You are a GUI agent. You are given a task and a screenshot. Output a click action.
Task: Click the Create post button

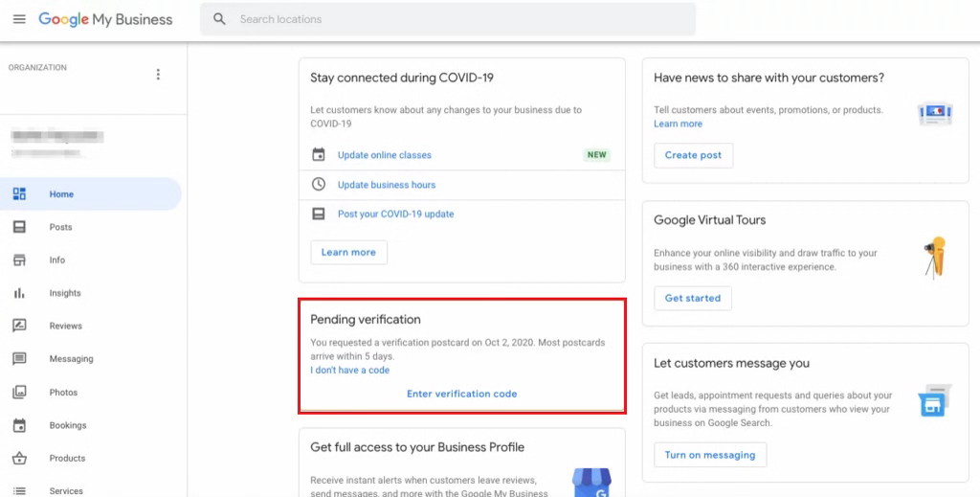(x=693, y=155)
